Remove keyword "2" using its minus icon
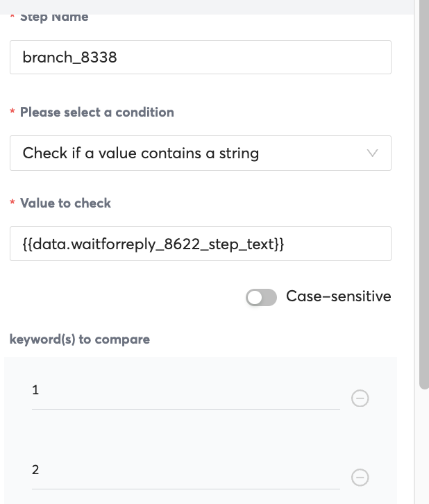The width and height of the screenshot is (429, 504). tap(360, 478)
